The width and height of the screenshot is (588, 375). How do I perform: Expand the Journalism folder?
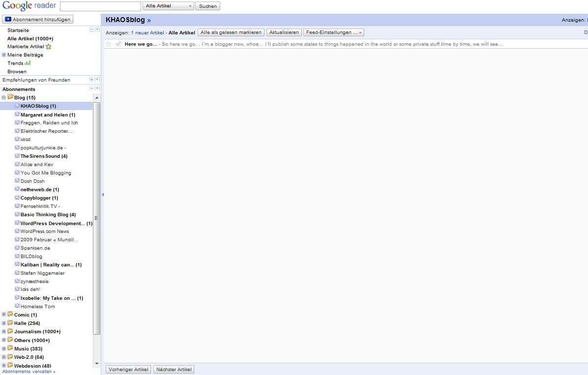click(x=4, y=331)
